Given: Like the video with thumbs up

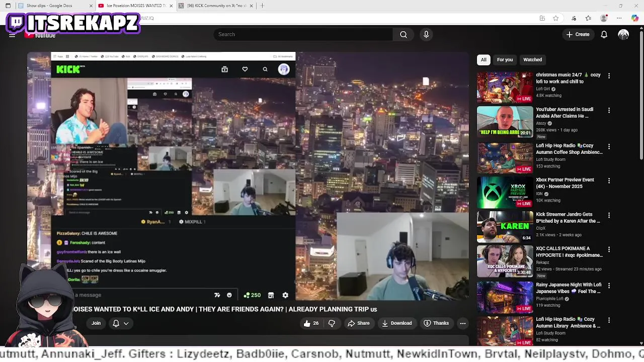Looking at the screenshot, I should pyautogui.click(x=311, y=323).
